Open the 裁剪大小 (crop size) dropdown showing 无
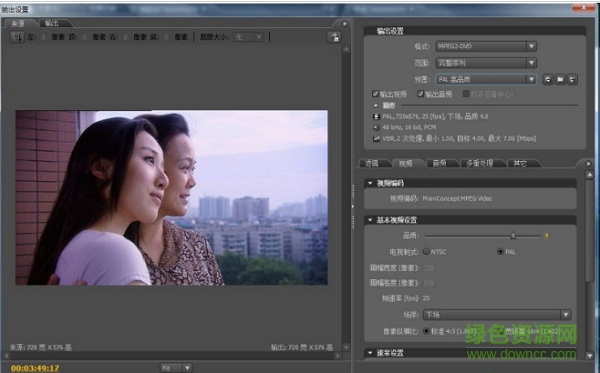The height and width of the screenshot is (373, 600). click(x=248, y=37)
